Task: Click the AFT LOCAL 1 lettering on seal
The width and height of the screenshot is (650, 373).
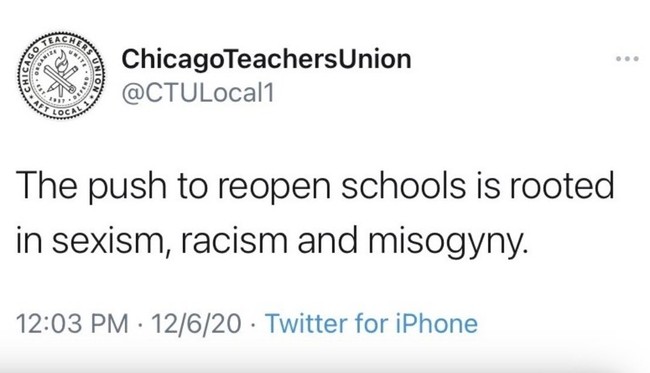Action: tap(62, 110)
